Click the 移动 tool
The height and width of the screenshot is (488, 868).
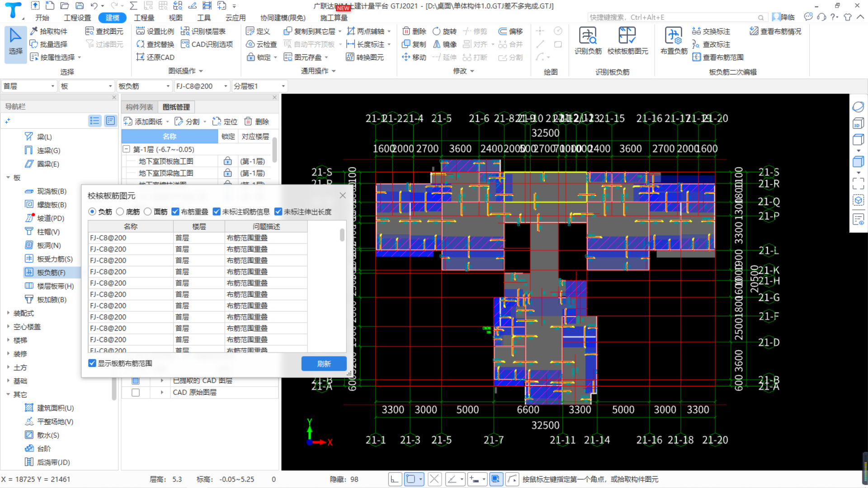pyautogui.click(x=414, y=57)
